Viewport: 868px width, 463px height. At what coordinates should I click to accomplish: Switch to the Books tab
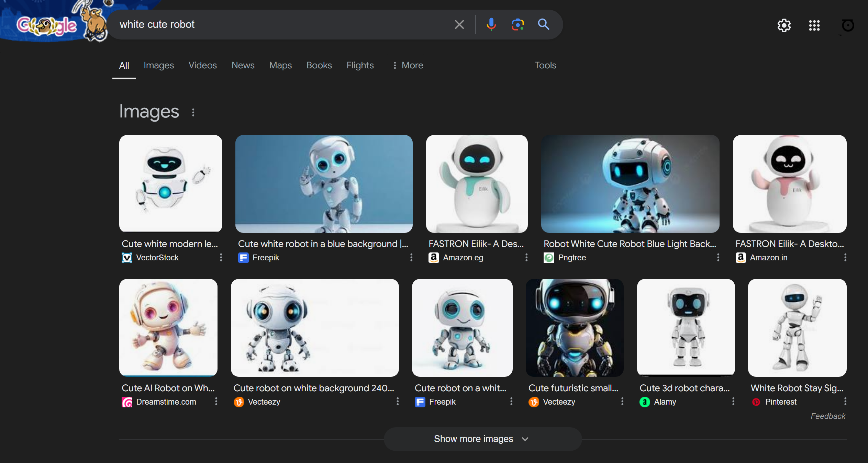pos(319,65)
